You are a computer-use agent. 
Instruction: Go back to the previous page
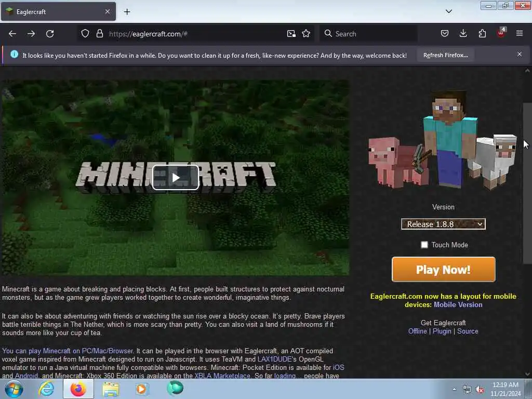(12, 34)
